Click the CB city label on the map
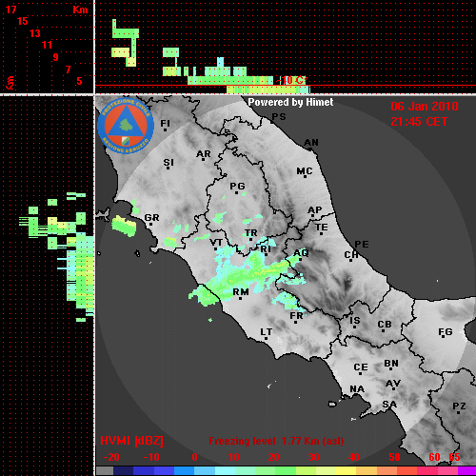Screen dimensions: 476x476 coord(385,325)
